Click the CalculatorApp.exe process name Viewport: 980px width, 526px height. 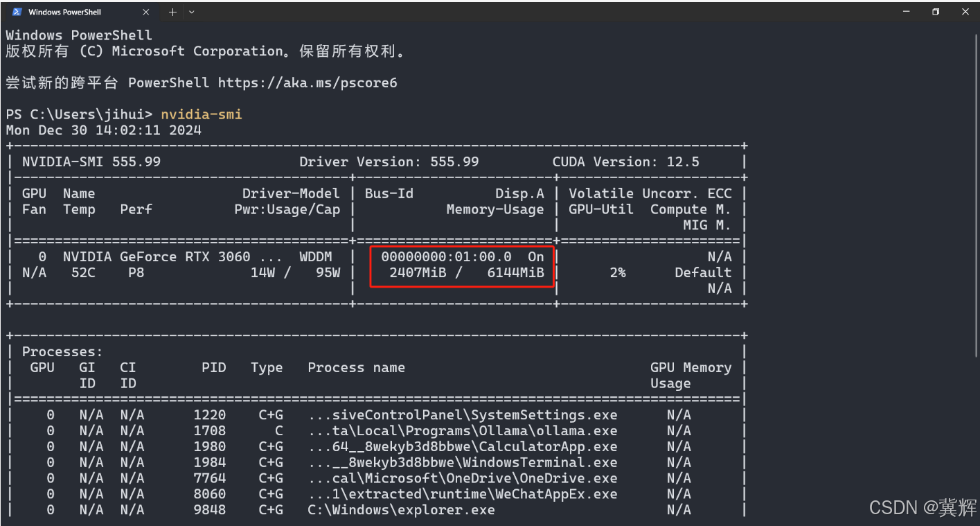[463, 446]
